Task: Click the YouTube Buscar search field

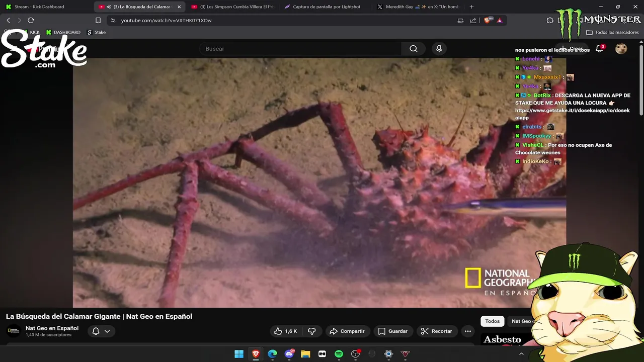Action: (x=300, y=49)
